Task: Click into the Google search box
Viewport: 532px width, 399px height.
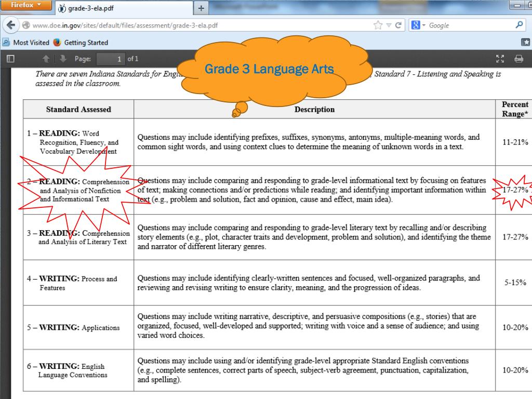Action: (470, 25)
